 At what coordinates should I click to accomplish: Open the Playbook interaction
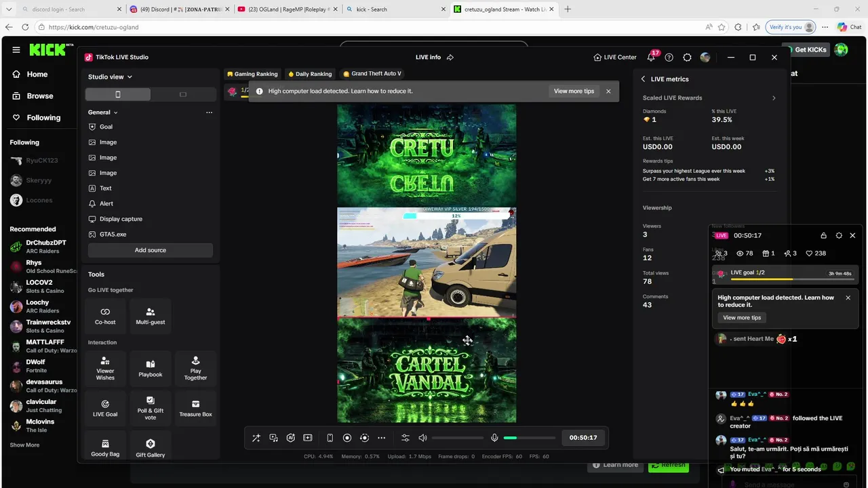tap(151, 368)
